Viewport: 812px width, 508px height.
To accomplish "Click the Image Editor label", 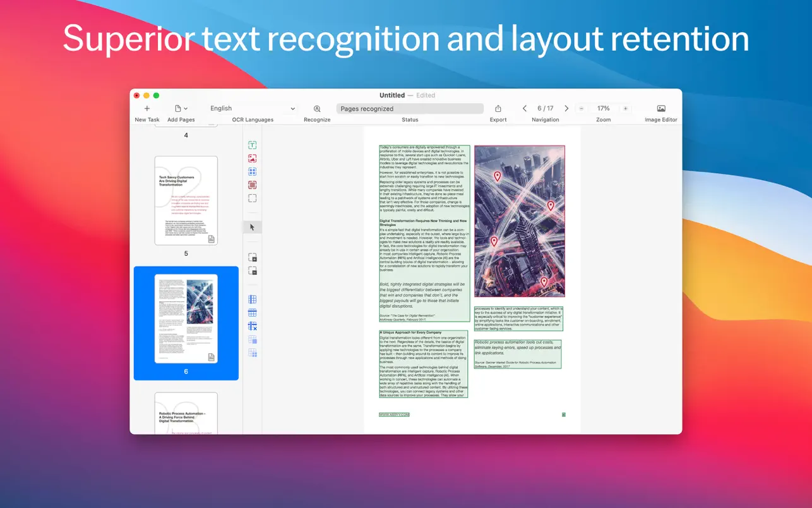I will [661, 119].
